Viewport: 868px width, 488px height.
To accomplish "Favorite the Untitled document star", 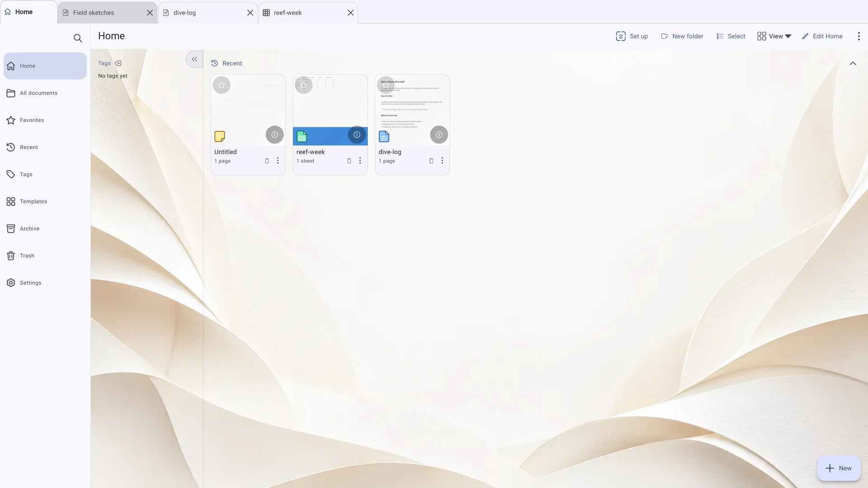I will (x=222, y=85).
